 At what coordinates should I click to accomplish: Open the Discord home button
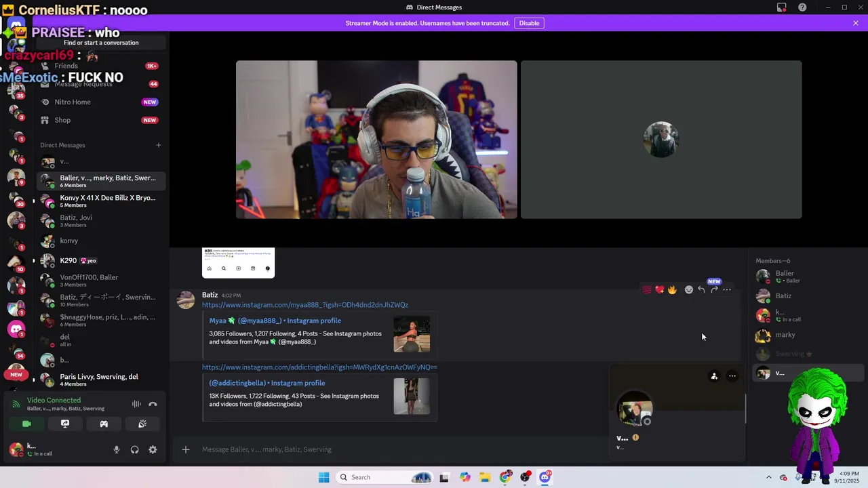[16, 26]
